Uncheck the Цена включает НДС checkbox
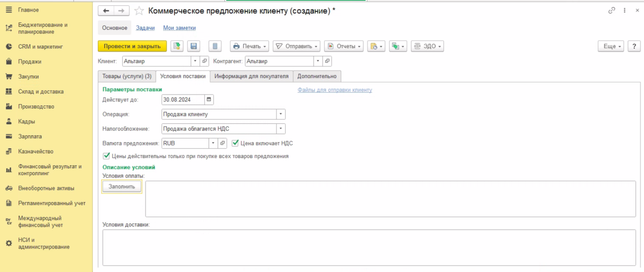The height and width of the screenshot is (272, 644). click(x=235, y=143)
